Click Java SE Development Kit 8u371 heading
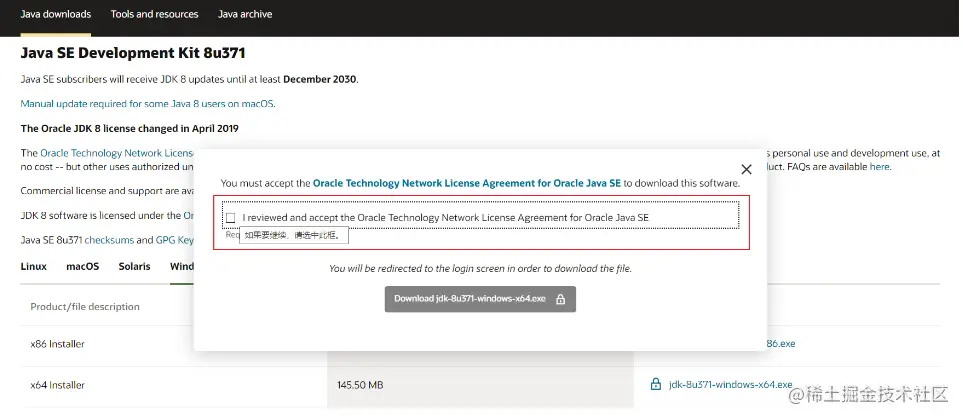 tap(133, 53)
